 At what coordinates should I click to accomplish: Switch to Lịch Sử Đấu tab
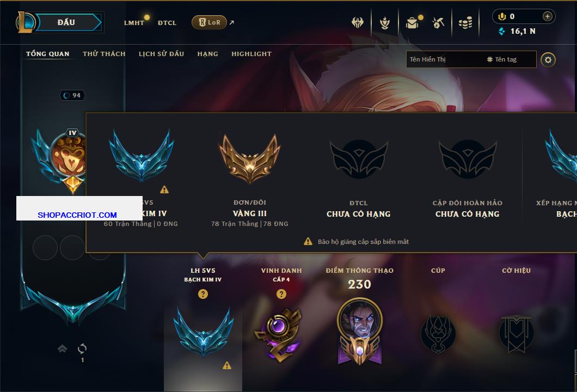pyautogui.click(x=161, y=54)
